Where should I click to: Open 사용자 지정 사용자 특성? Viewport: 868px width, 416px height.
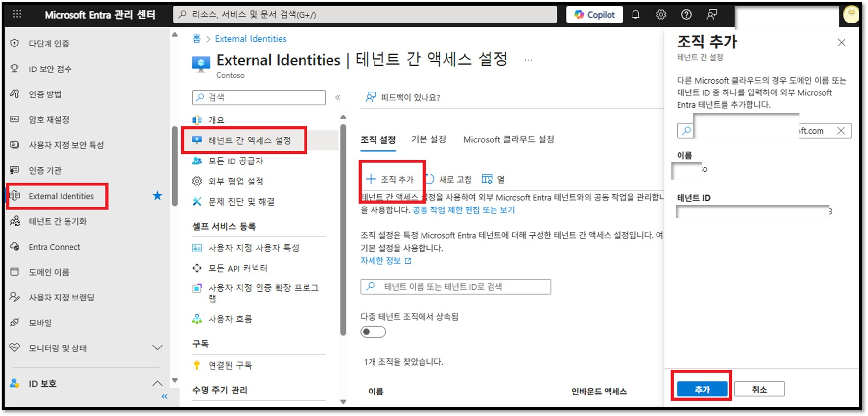point(254,248)
